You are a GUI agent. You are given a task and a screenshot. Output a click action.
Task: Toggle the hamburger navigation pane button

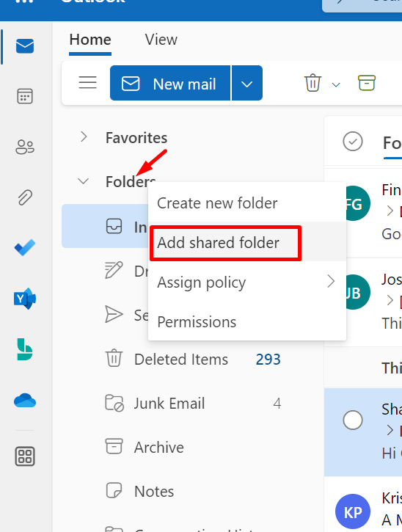pyautogui.click(x=87, y=83)
